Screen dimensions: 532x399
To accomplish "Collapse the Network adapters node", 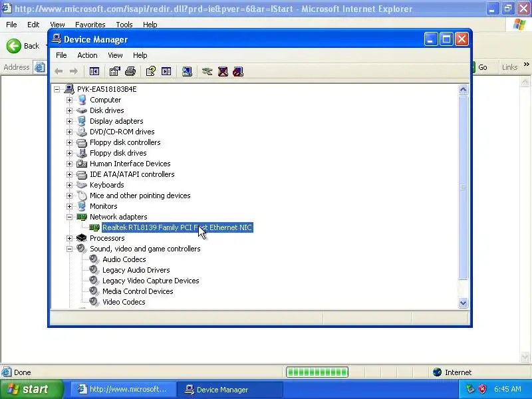I will (70, 217).
